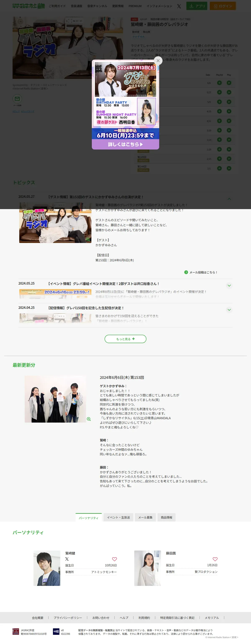Viewport: 251px width, 644px height.
Task: Open 会社概要 footer link
Action: pyautogui.click(x=37, y=618)
